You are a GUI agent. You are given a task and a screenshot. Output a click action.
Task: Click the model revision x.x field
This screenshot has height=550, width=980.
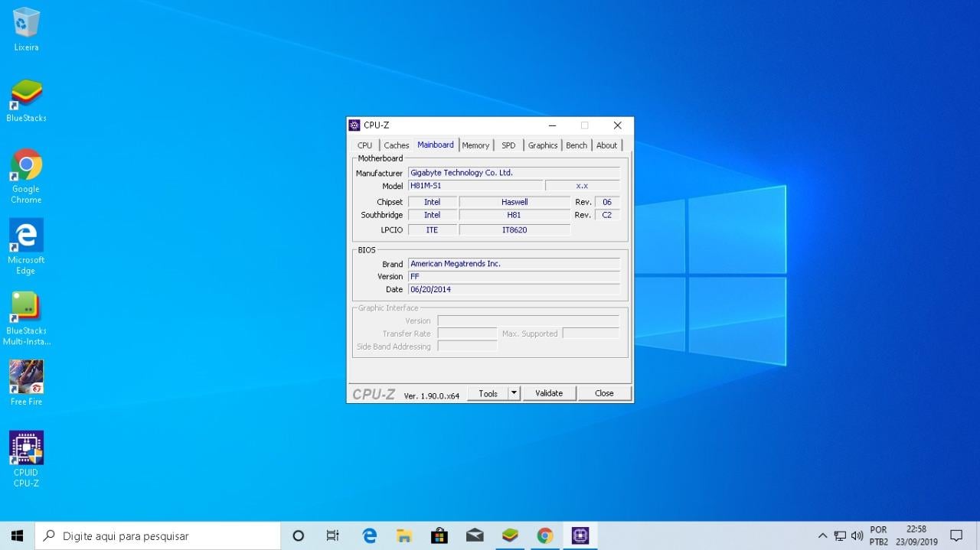(583, 186)
